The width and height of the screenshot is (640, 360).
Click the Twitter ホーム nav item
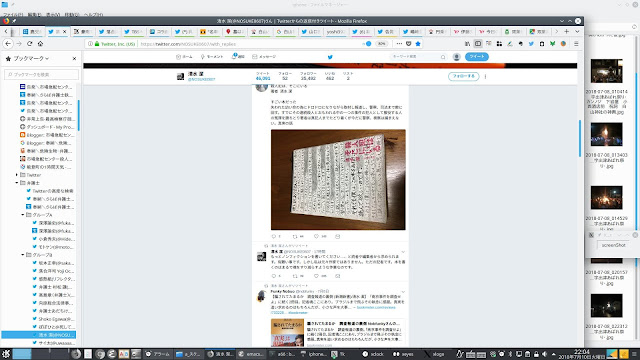[x=184, y=57]
